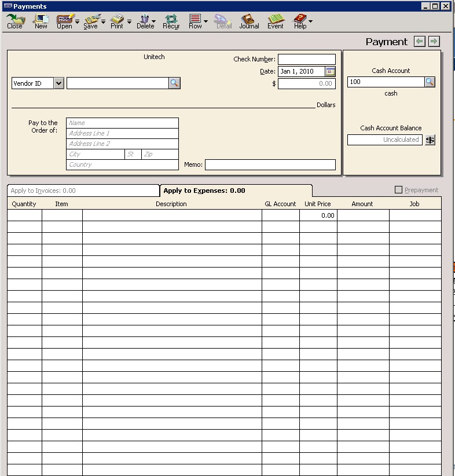455x476 pixels.
Task: Go to previous payment with left arrow
Action: [x=420, y=41]
